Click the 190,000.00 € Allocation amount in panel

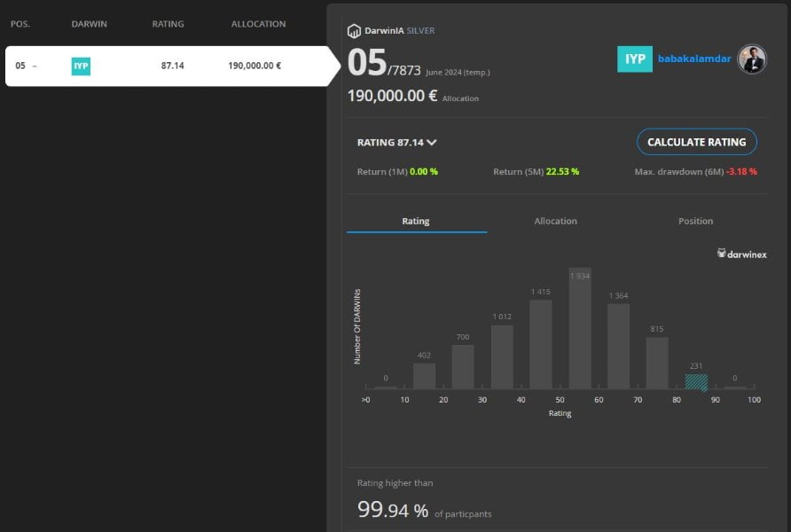click(392, 96)
